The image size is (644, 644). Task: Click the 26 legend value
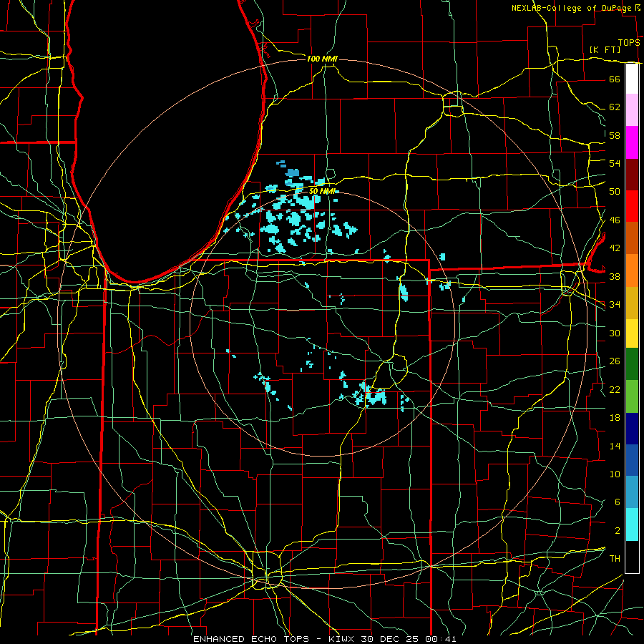coord(615,361)
